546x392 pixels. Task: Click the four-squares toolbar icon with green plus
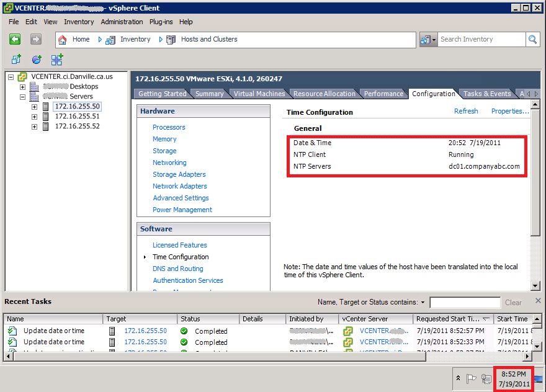[56, 59]
